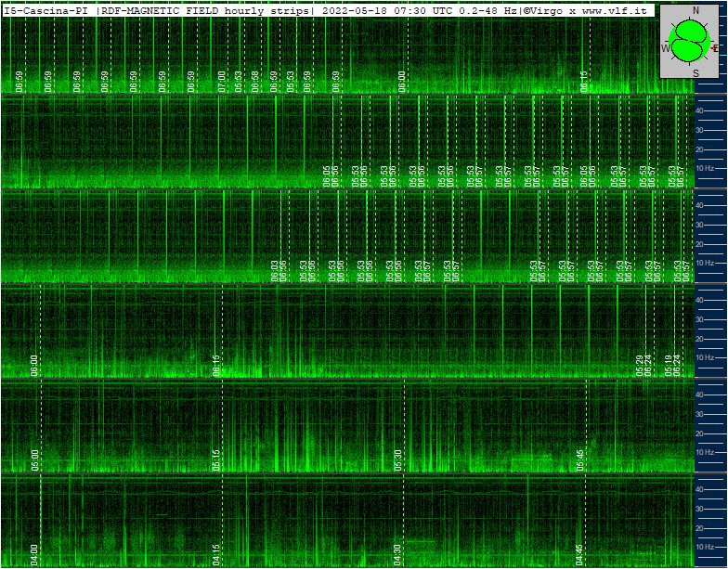Viewport: 728px width, 569px height.
Task: Go to the 04:45 time marker
Action: pyautogui.click(x=580, y=554)
